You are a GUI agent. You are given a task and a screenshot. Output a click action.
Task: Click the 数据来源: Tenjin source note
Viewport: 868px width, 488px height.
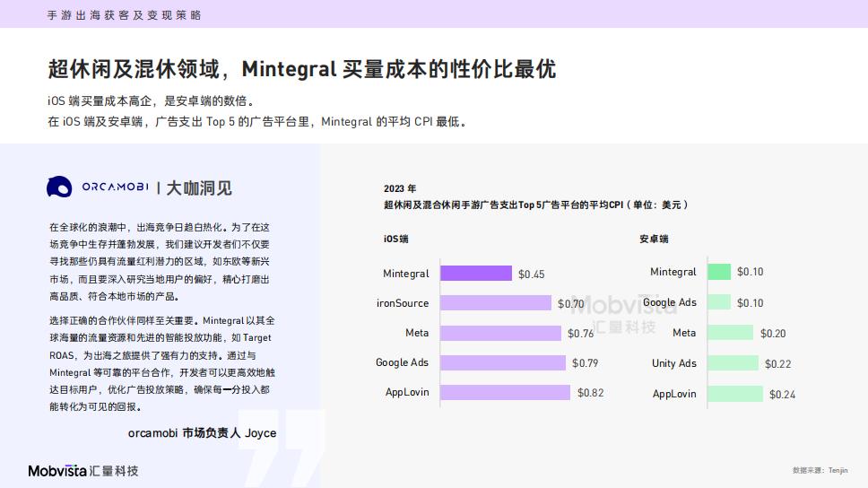pyautogui.click(x=820, y=470)
